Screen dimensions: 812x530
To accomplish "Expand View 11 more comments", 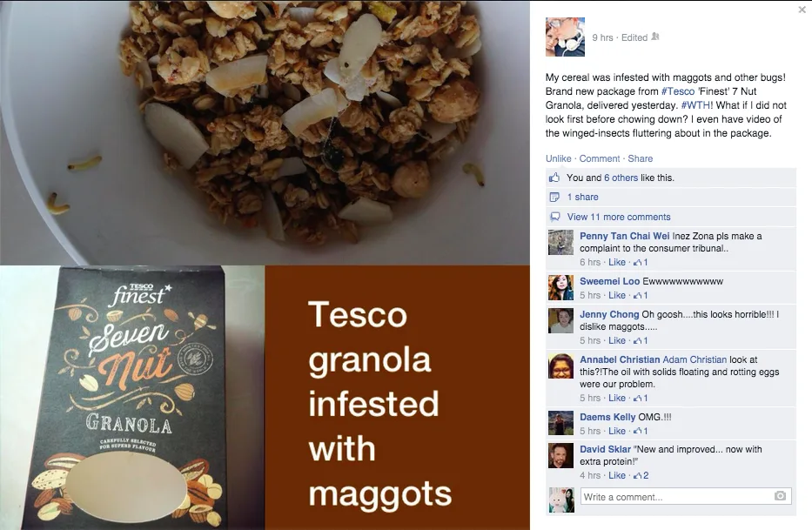I will (618, 217).
